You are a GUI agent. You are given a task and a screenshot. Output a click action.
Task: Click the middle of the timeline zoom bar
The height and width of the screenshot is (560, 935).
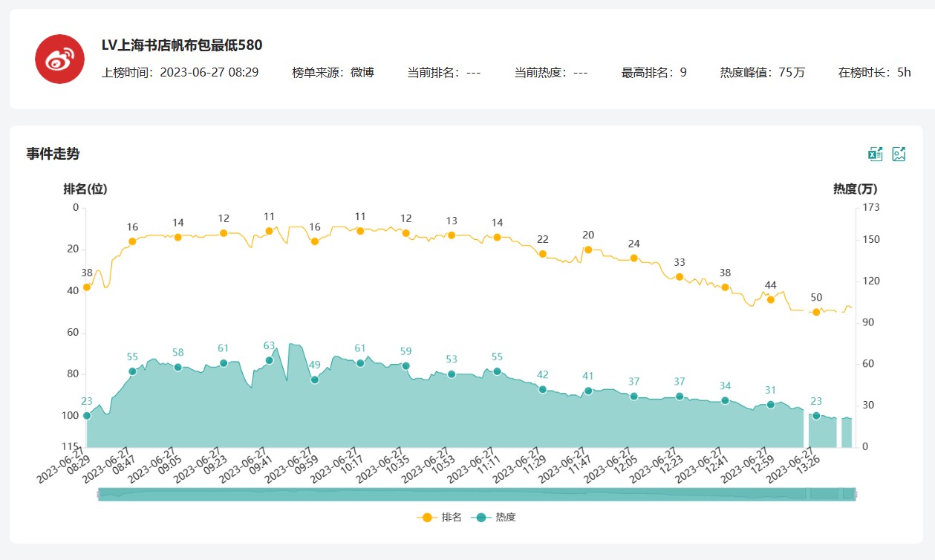[x=477, y=494]
